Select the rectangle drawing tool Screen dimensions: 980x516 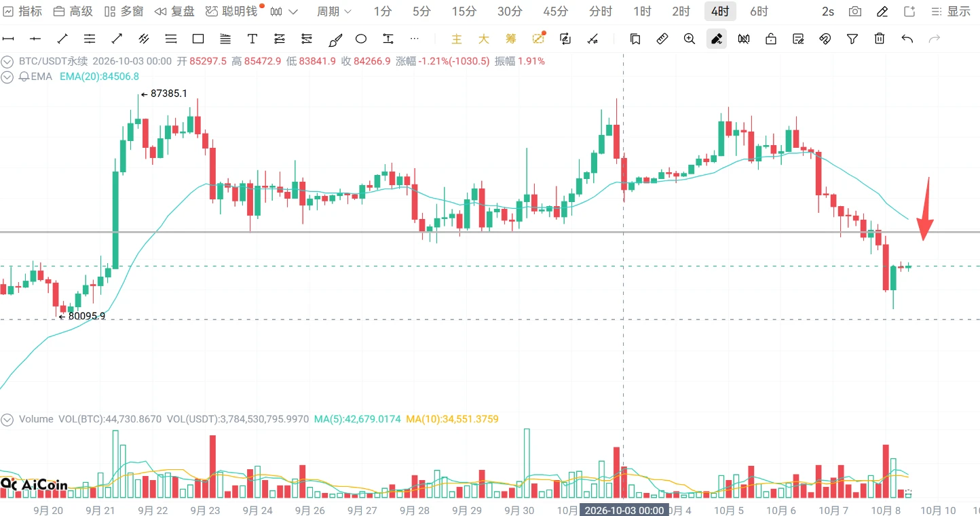(x=198, y=39)
